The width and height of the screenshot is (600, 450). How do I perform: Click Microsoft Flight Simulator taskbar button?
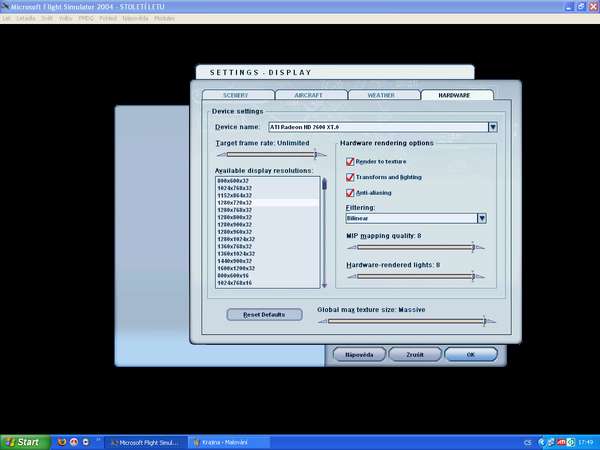(145, 443)
